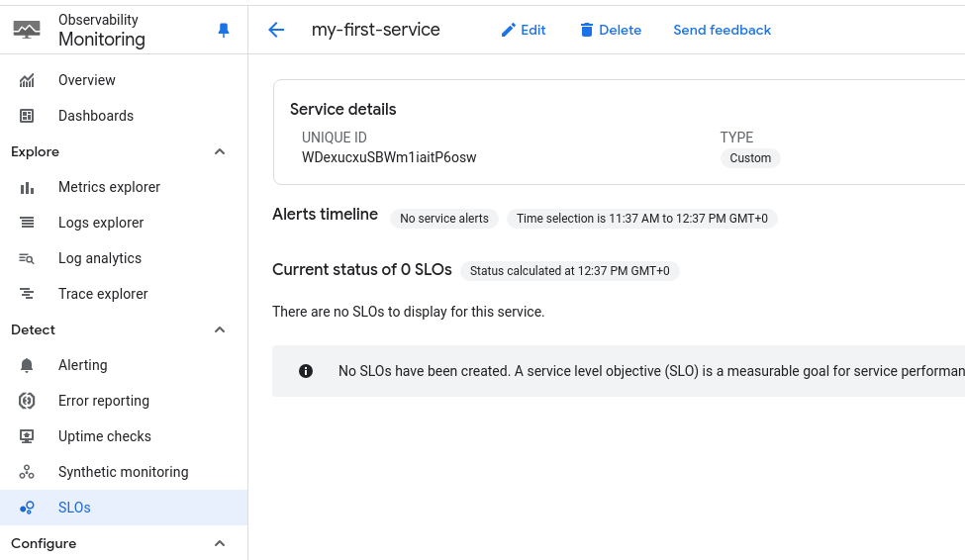
Task: Click the Synthetic monitoring nodes icon
Action: click(27, 472)
